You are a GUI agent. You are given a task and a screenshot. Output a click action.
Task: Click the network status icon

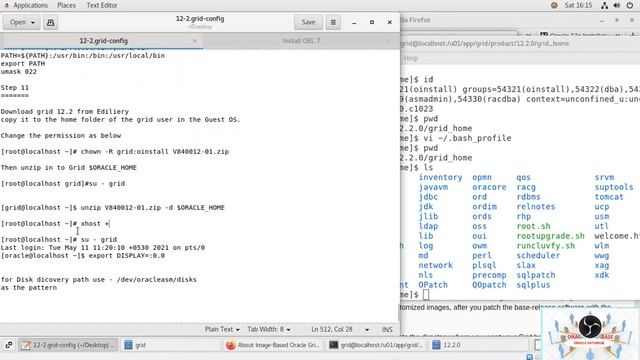(x=604, y=5)
